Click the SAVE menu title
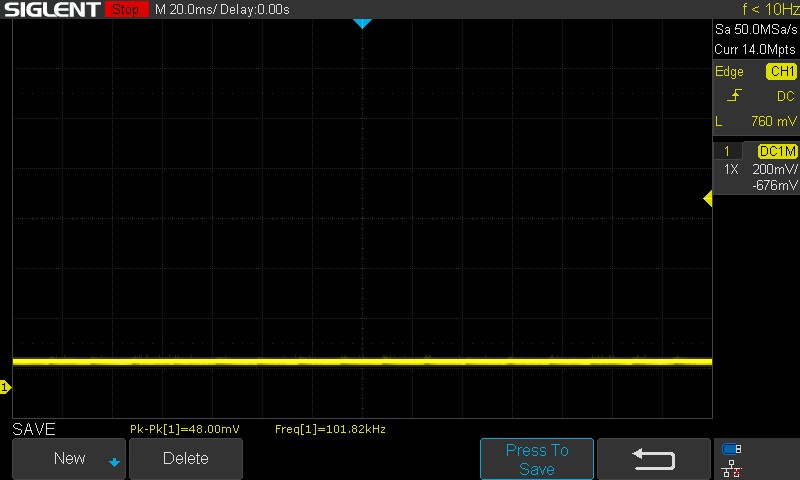Image resolution: width=800 pixels, height=480 pixels. tap(34, 429)
